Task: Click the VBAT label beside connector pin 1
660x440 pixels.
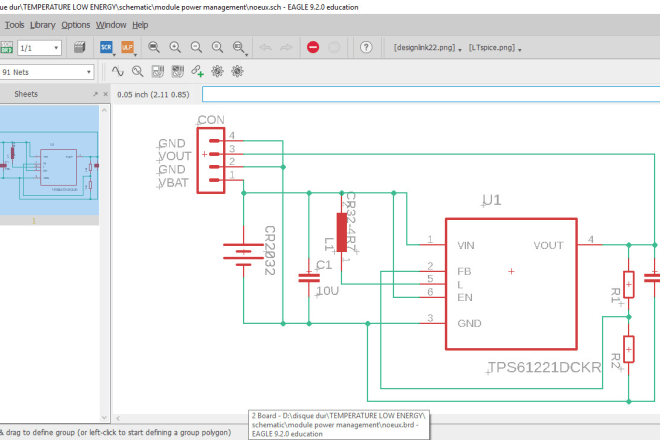Action: pos(173,183)
